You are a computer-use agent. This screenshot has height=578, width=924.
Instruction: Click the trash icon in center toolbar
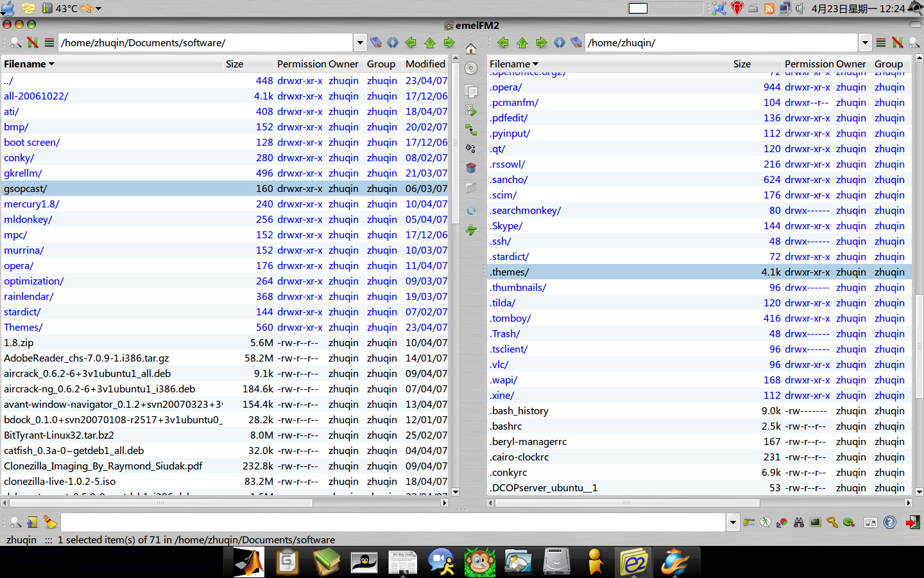(471, 168)
